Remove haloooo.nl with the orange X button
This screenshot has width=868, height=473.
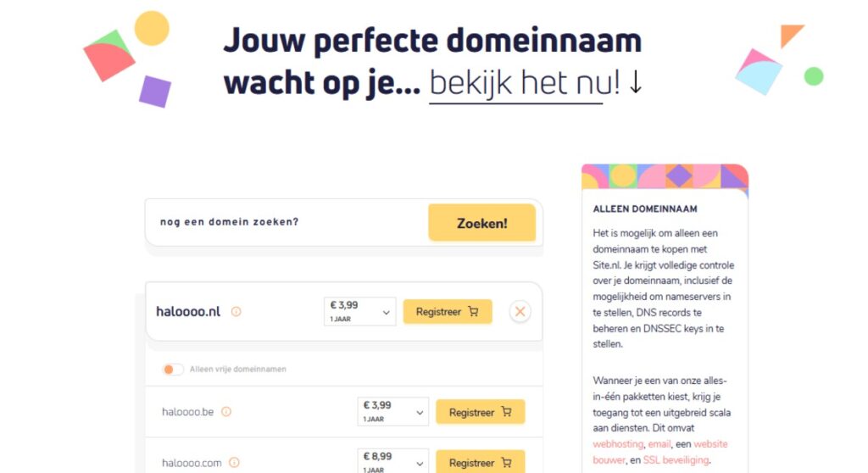point(520,312)
